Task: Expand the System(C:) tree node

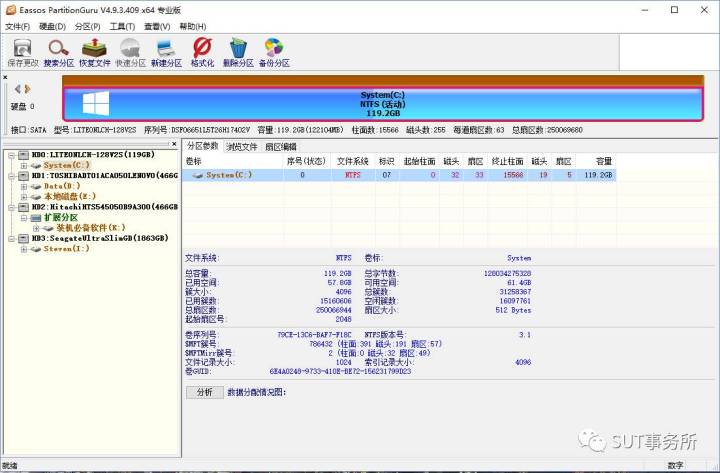Action: (x=24, y=165)
